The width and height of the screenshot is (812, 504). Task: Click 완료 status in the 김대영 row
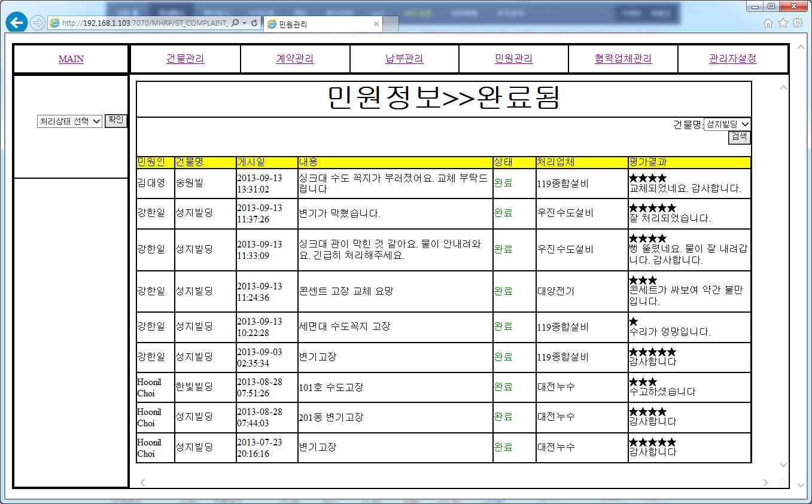click(503, 183)
